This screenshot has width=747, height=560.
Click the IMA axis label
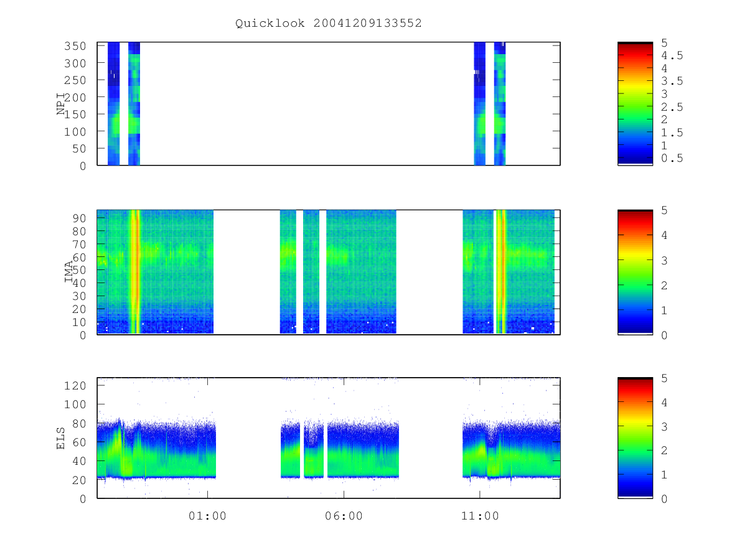click(x=70, y=272)
